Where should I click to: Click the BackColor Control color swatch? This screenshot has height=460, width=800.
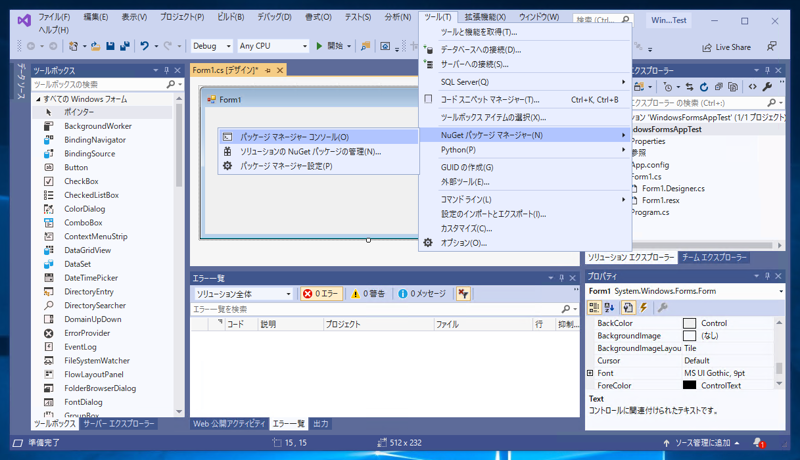pos(689,323)
